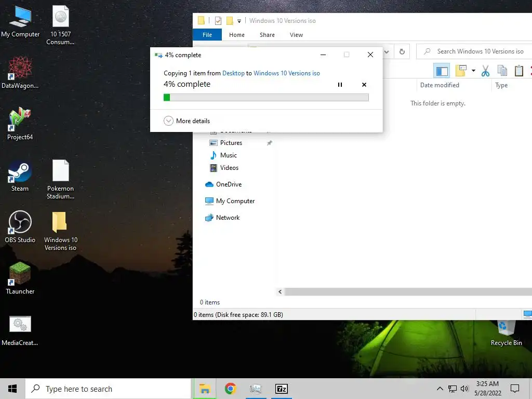Select OneDrive in the navigation pane
The width and height of the screenshot is (532, 399).
(223, 184)
